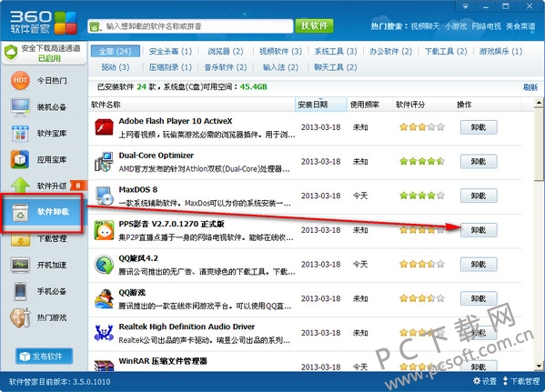Sort by 安装日期 column header
The image size is (545, 392).
pos(321,105)
